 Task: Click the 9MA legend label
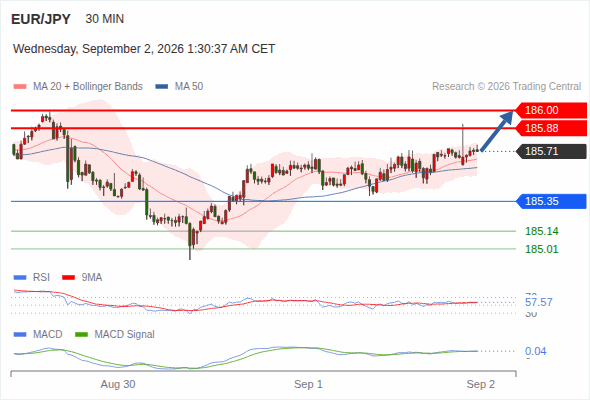(92, 278)
